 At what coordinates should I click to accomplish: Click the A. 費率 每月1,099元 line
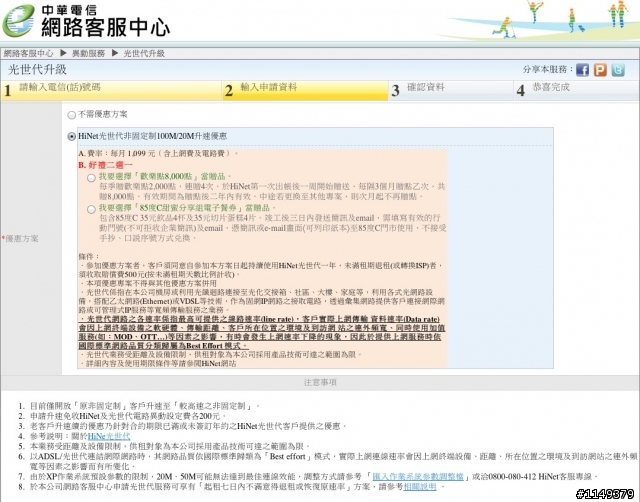(157, 153)
